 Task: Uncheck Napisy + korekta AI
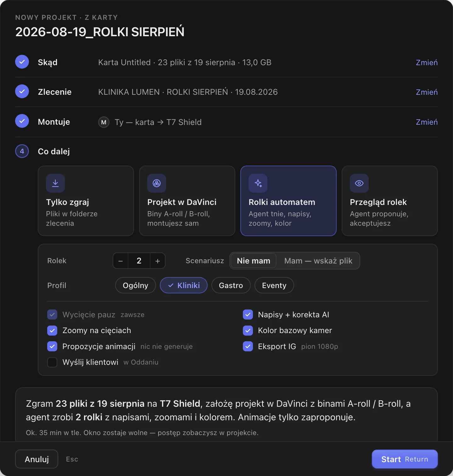pos(248,314)
